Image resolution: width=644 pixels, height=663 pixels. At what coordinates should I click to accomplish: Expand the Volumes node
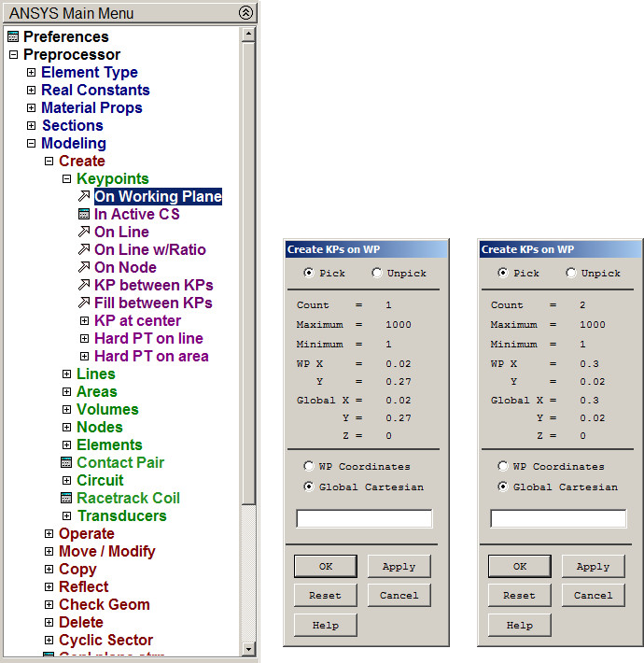coord(67,409)
